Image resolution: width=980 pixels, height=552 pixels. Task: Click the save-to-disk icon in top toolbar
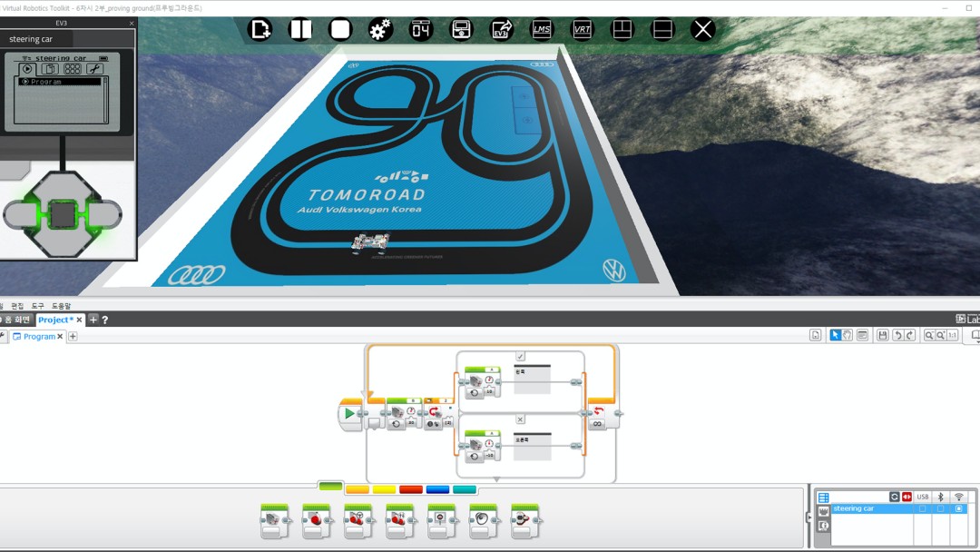(461, 29)
